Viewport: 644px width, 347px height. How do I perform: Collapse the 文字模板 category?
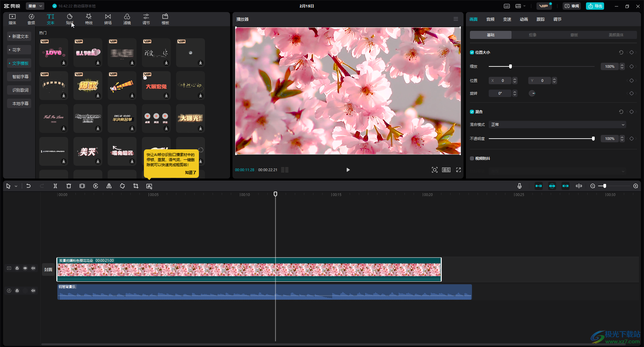click(19, 63)
